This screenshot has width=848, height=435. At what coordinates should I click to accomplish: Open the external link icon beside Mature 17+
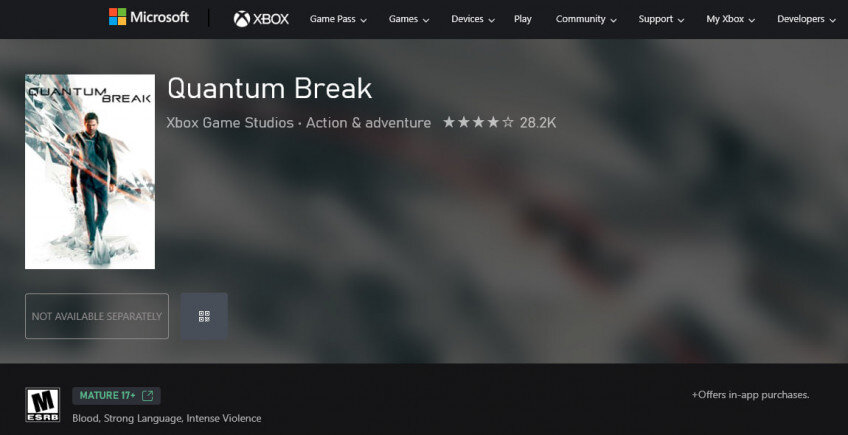[x=147, y=396]
